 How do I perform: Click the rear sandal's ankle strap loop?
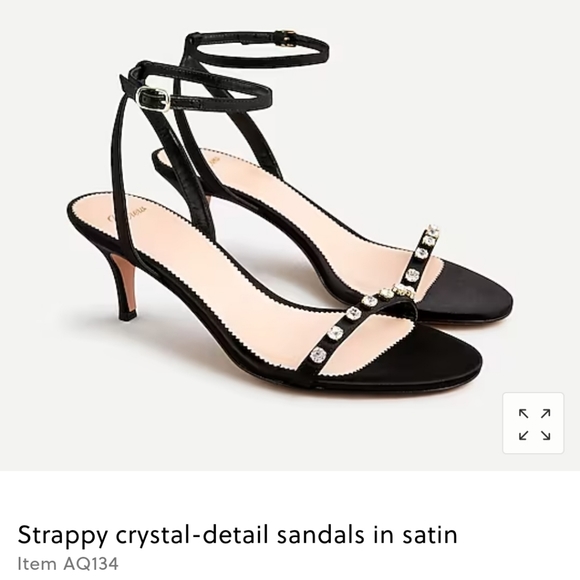click(257, 49)
